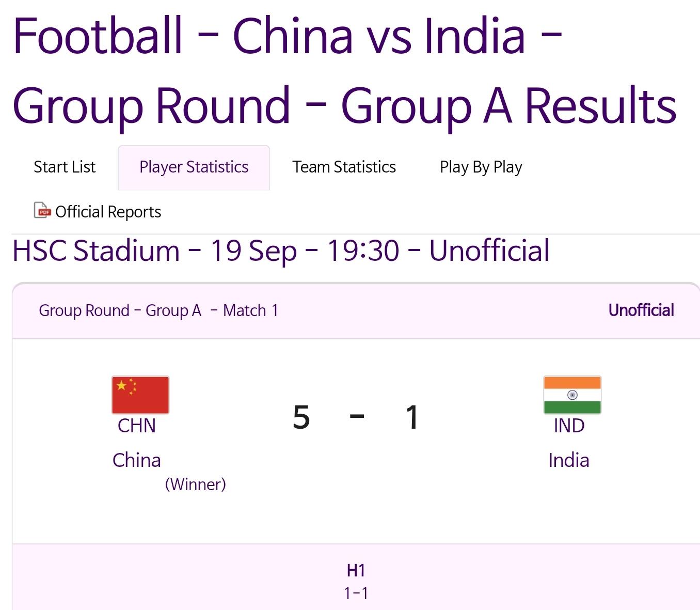Image resolution: width=700 pixels, height=610 pixels.
Task: Click the India flag icon
Action: click(x=572, y=395)
